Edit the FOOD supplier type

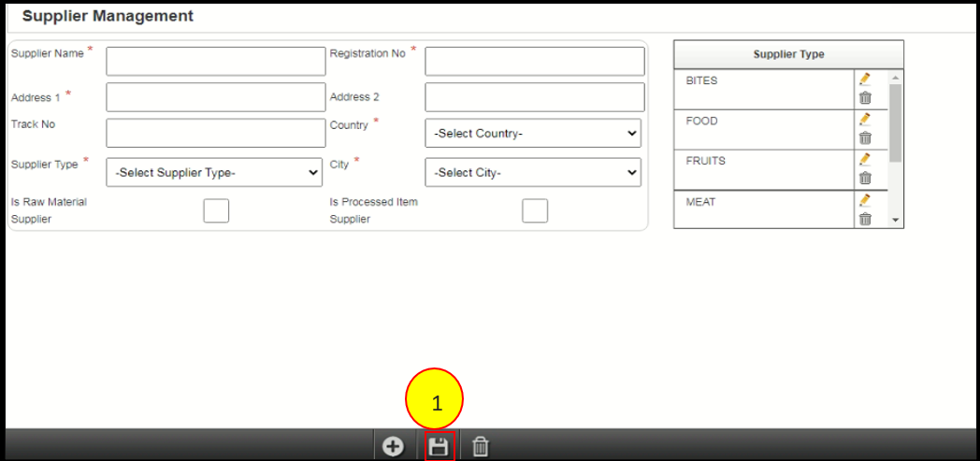point(865,120)
